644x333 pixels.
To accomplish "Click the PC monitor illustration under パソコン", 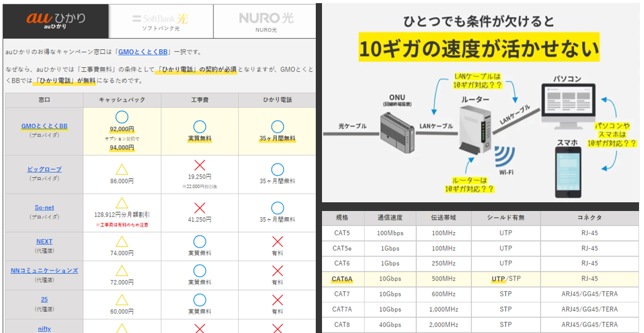I will point(568,106).
